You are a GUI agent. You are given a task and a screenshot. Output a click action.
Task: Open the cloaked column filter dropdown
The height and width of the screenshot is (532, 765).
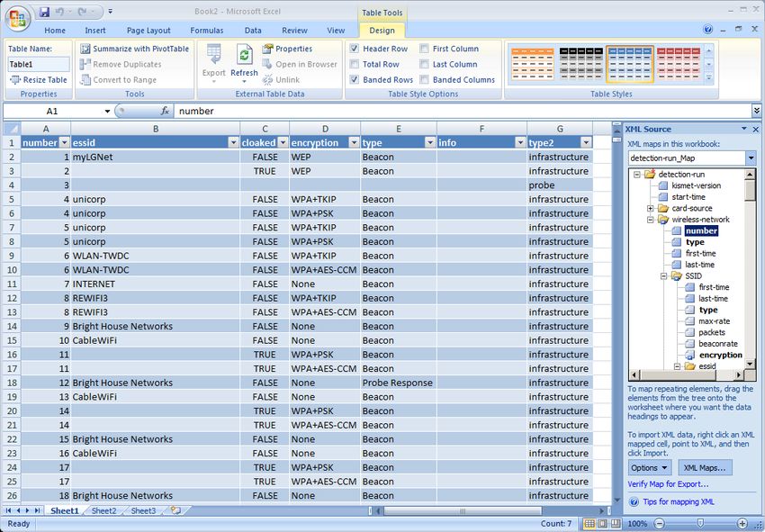(x=283, y=142)
